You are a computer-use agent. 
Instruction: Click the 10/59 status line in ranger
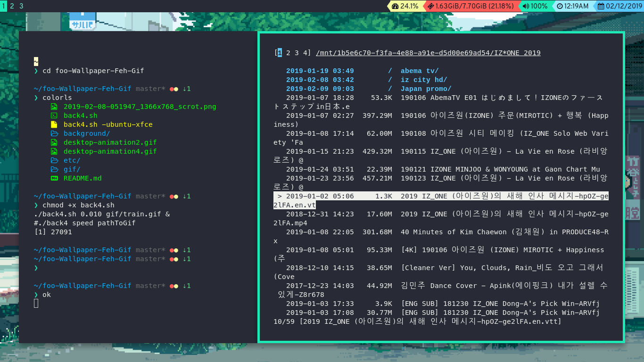[417, 321]
